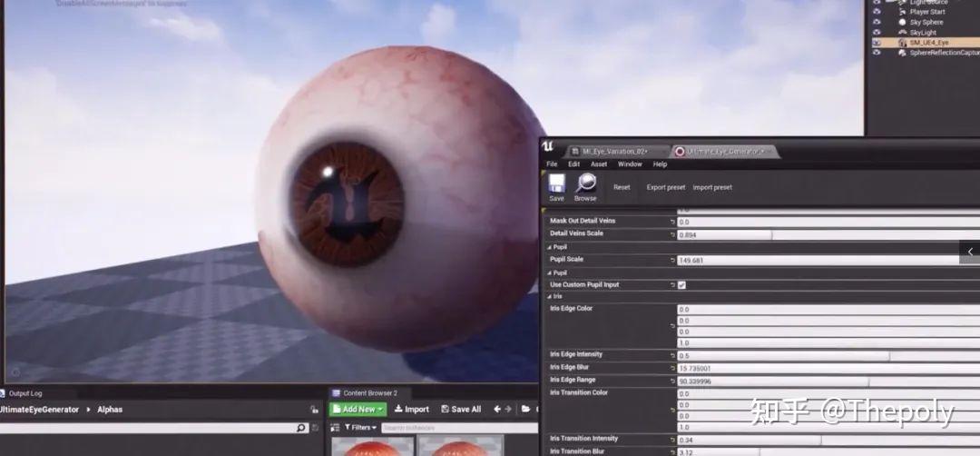Click the Iris Edge Range slider
Viewport: 980px width, 456px height.
(x=828, y=381)
